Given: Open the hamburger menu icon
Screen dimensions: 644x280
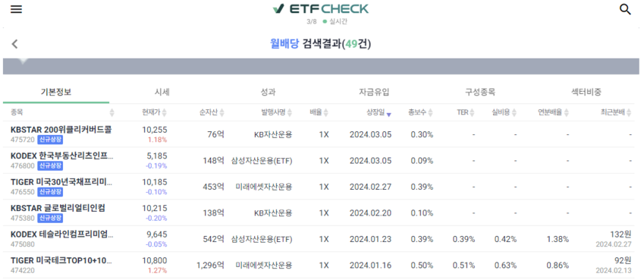Looking at the screenshot, I should [x=16, y=9].
